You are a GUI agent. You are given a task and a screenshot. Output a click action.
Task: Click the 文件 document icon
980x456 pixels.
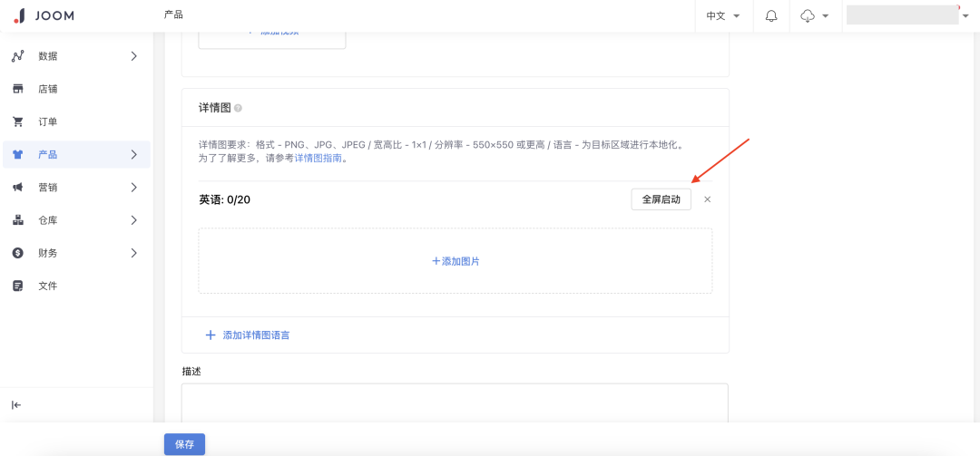pos(17,286)
